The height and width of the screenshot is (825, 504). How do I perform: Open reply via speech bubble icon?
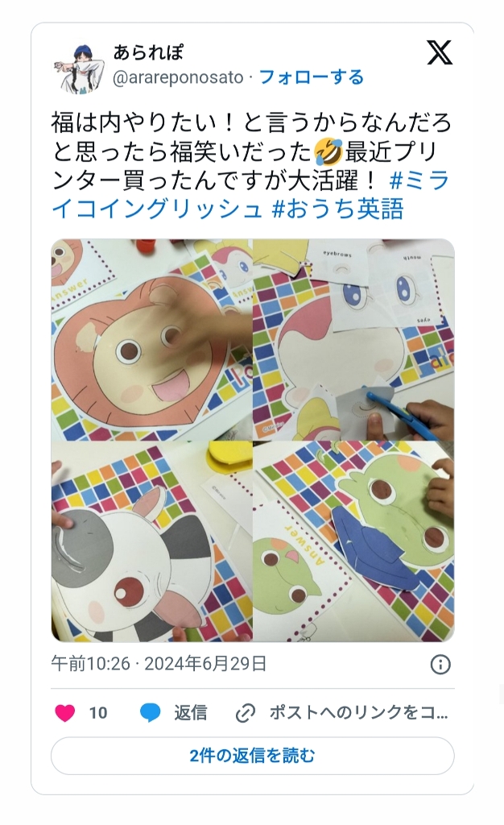pos(151,713)
